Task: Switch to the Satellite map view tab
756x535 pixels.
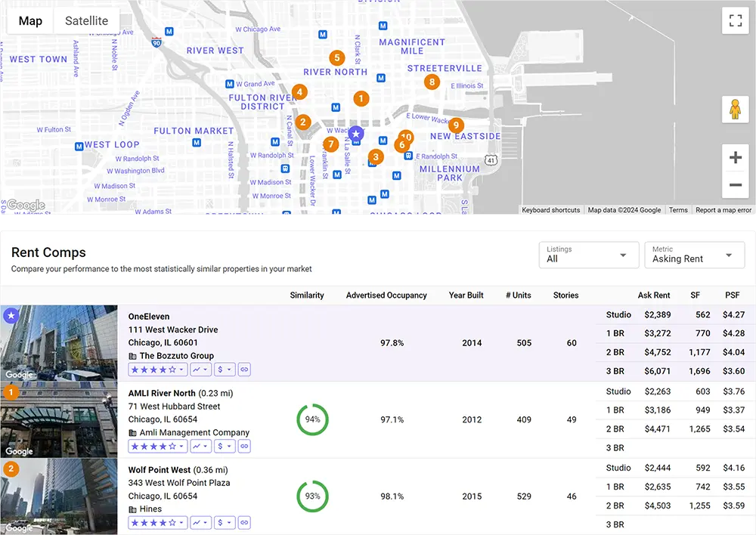Action: point(85,21)
